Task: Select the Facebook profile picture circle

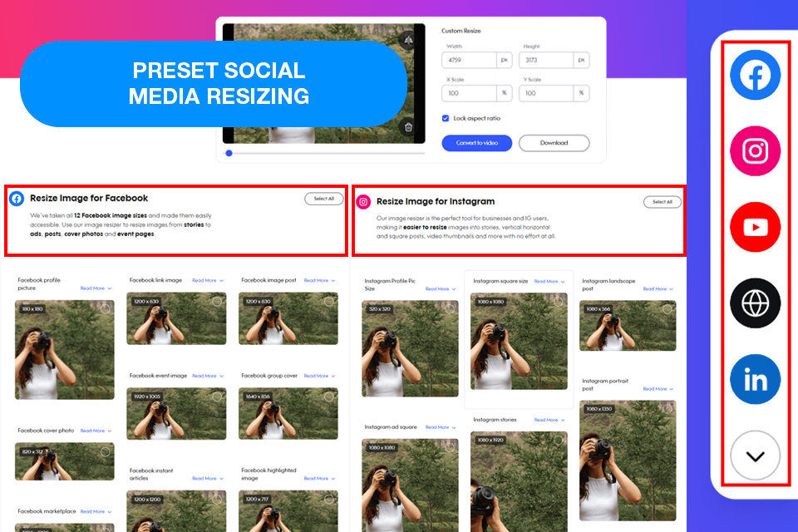Action: coord(106,308)
